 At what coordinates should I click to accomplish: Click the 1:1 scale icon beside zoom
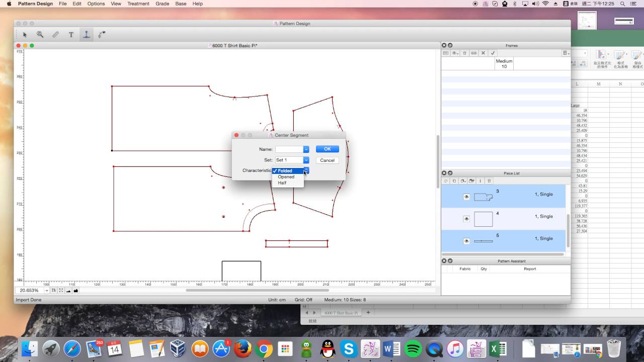point(54,291)
